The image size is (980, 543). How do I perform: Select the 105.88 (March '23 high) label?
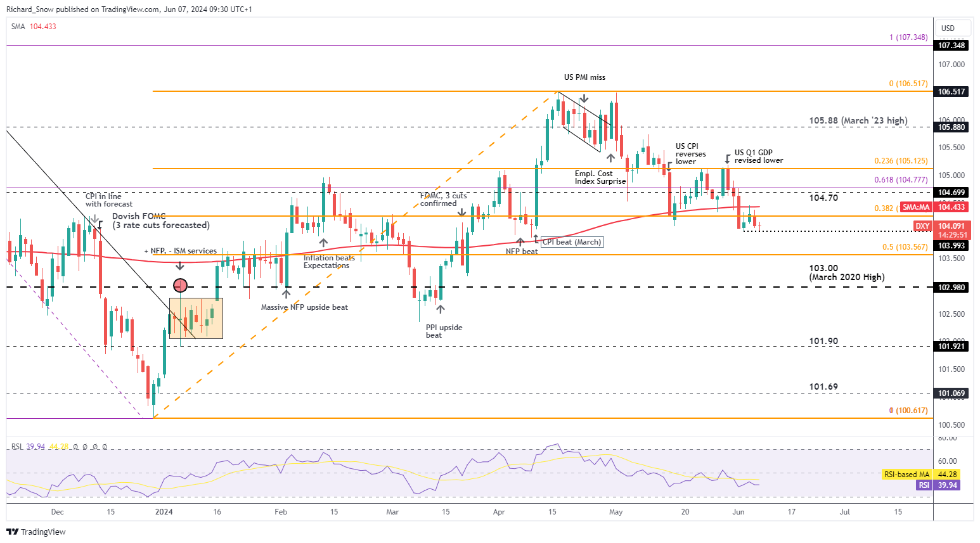pos(858,120)
